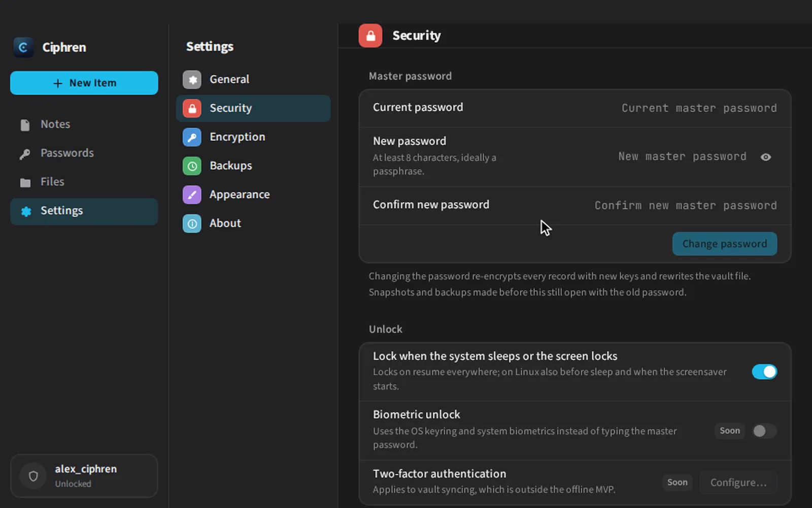This screenshot has height=508, width=812.
Task: Toggle lock when system sleeps switch
Action: 764,372
